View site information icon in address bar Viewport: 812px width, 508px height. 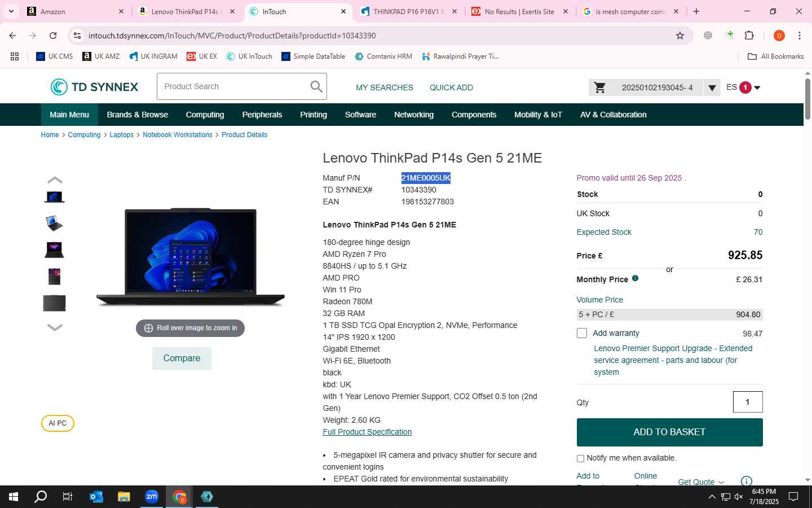[x=77, y=36]
